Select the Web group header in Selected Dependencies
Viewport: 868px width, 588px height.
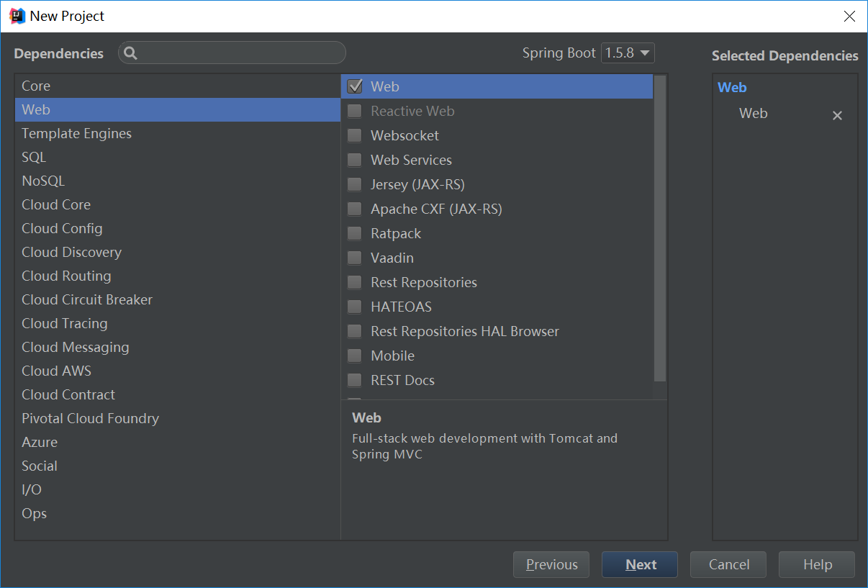pos(732,87)
